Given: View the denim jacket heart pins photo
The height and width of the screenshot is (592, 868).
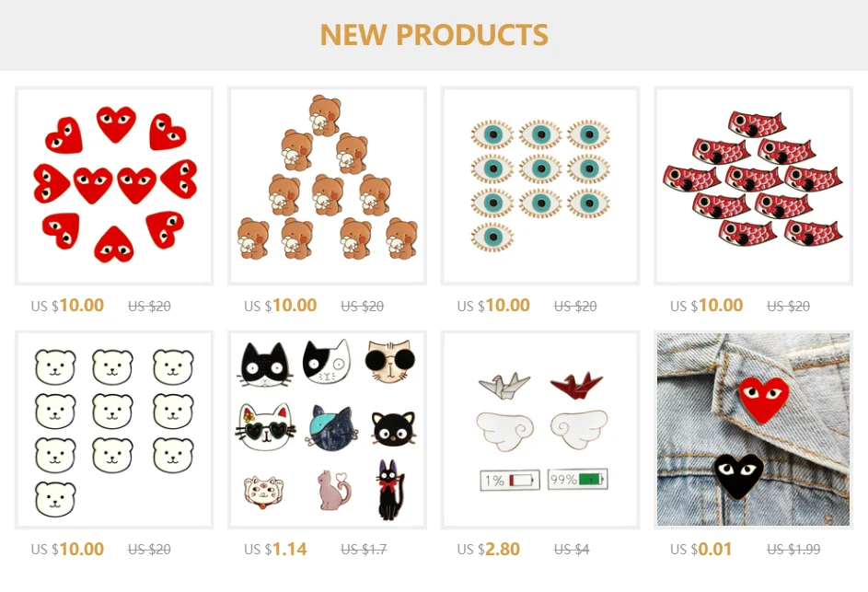Looking at the screenshot, I should tap(753, 430).
